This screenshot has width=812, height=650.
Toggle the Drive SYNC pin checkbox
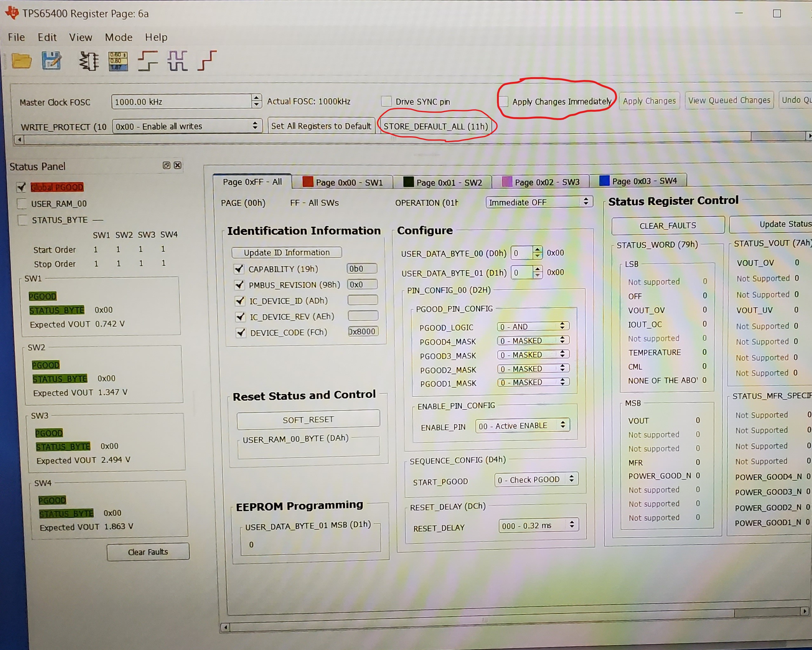point(386,101)
